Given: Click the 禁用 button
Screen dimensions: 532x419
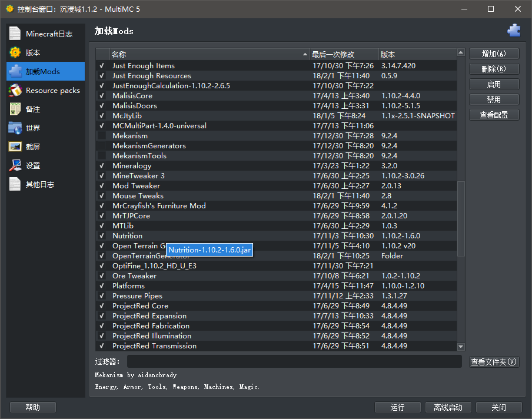Looking at the screenshot, I should 494,99.
